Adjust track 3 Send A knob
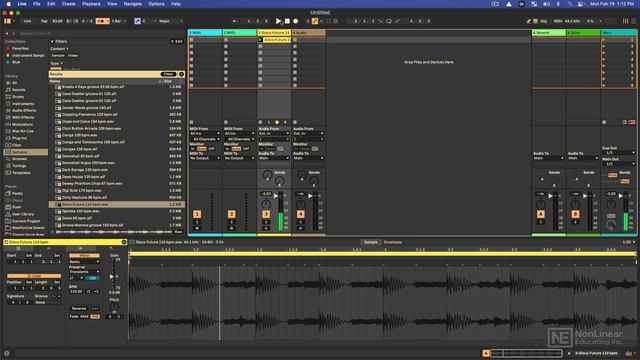Image resolution: width=640 pixels, height=360 pixels. pos(267,175)
